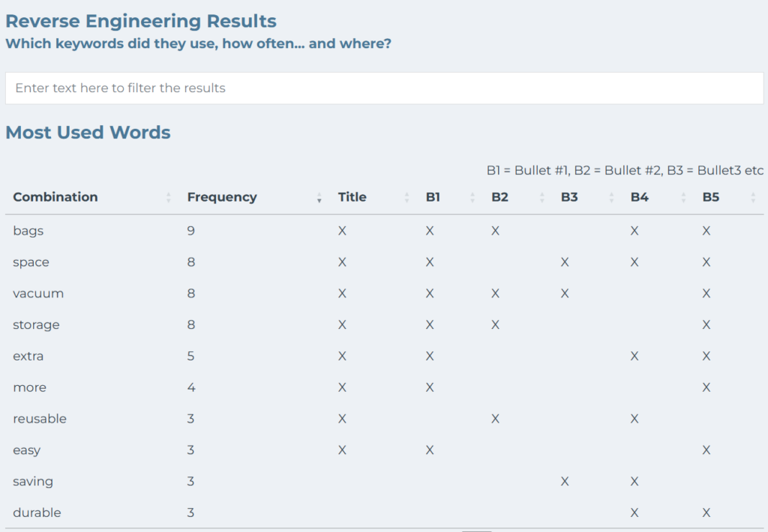The width and height of the screenshot is (768, 532).
Task: Click the 'storage' keyword cell
Action: pyautogui.click(x=36, y=325)
